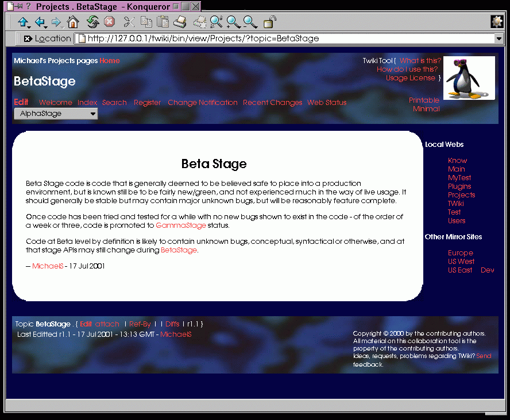Open the Diffs link in footer
This screenshot has width=510, height=420.
(x=172, y=324)
